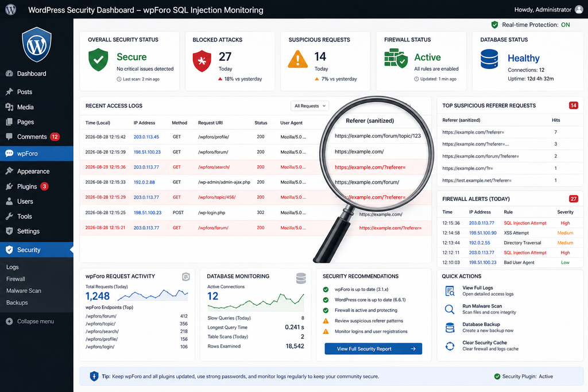Click the View Full Logs icon
This screenshot has width=588, height=392.
click(x=450, y=291)
